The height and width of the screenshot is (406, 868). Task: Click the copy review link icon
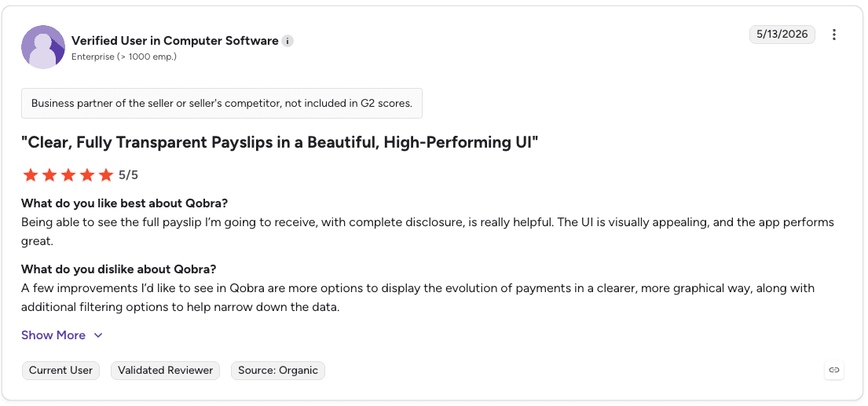[833, 370]
